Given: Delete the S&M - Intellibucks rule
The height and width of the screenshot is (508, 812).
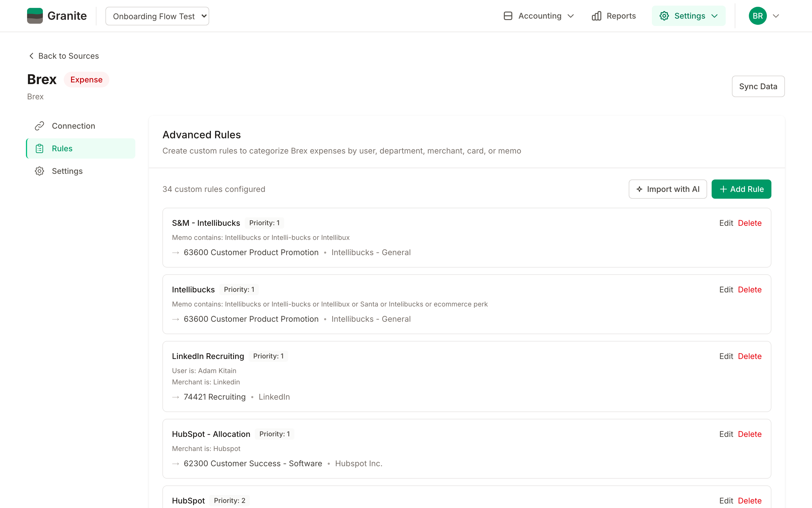Looking at the screenshot, I should [750, 223].
